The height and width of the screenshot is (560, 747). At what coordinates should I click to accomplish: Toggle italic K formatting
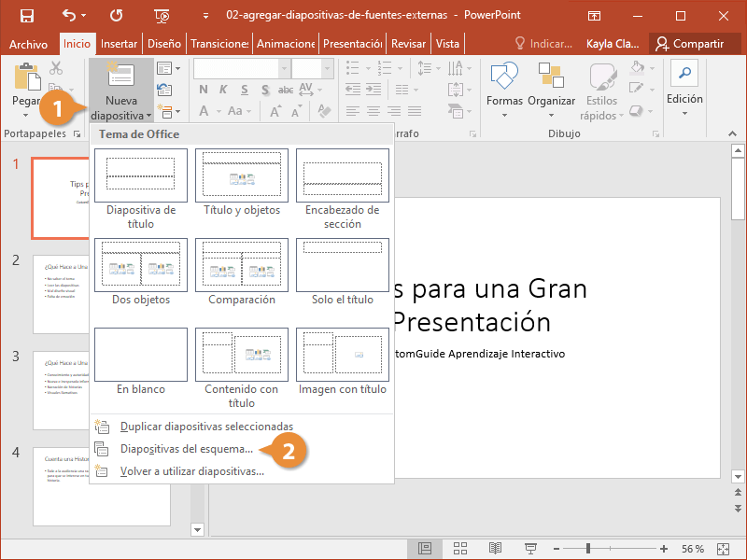pos(223,90)
